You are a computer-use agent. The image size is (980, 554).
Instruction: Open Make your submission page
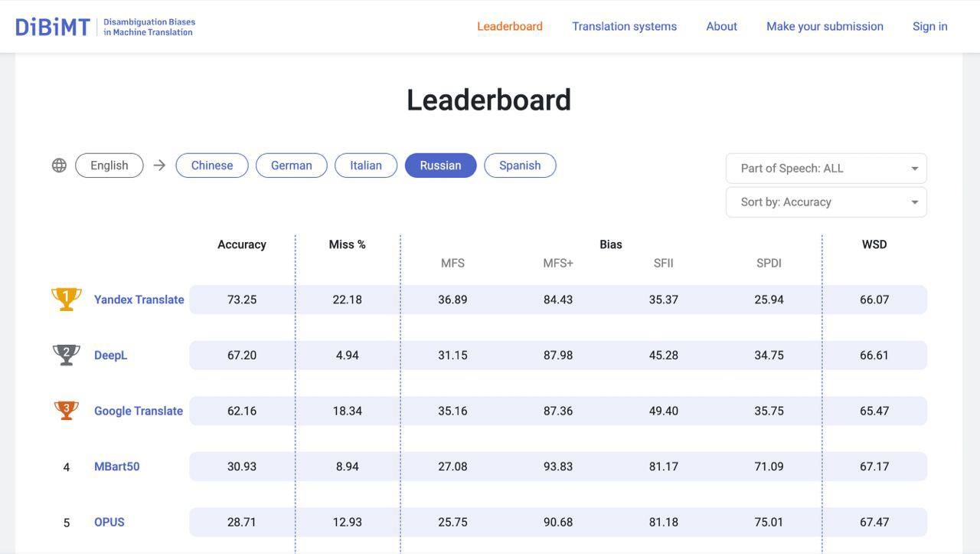coord(825,26)
